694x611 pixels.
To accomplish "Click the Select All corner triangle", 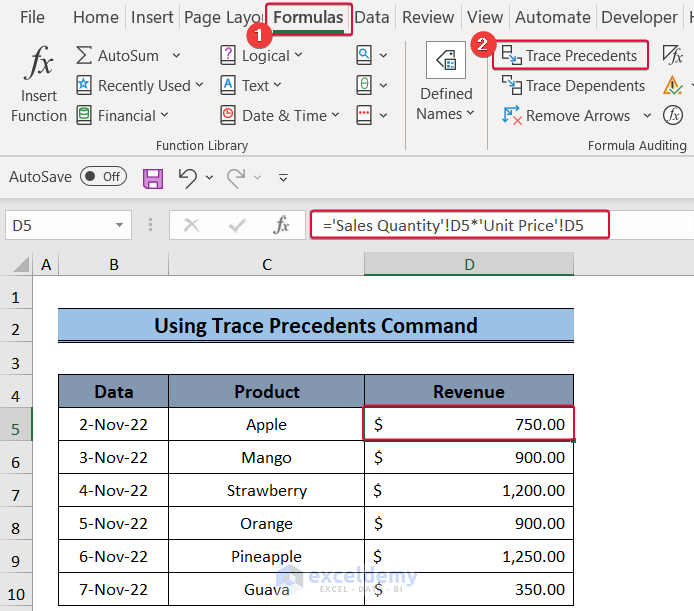I will 21,264.
